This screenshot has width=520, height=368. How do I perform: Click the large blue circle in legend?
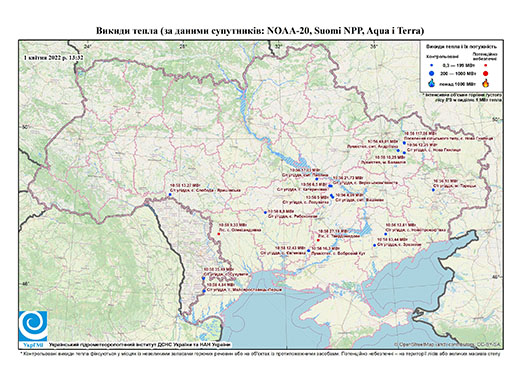tap(431, 73)
